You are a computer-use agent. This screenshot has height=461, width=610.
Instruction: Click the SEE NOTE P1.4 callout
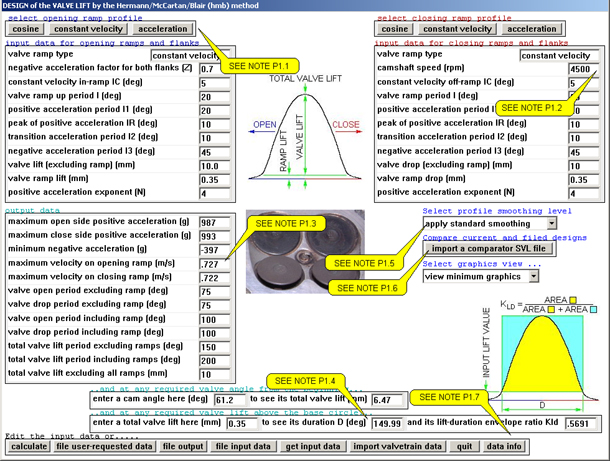tap(305, 381)
